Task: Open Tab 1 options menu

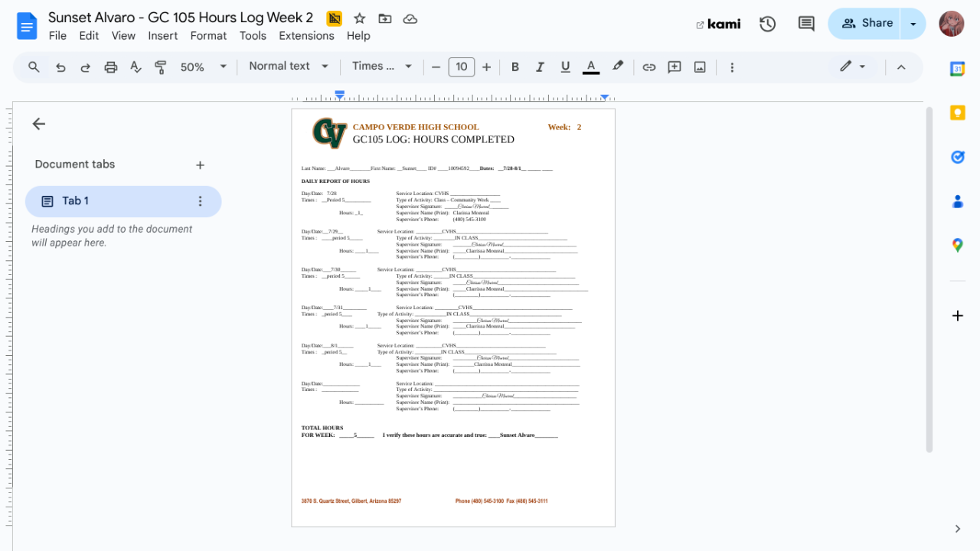Action: click(x=201, y=201)
